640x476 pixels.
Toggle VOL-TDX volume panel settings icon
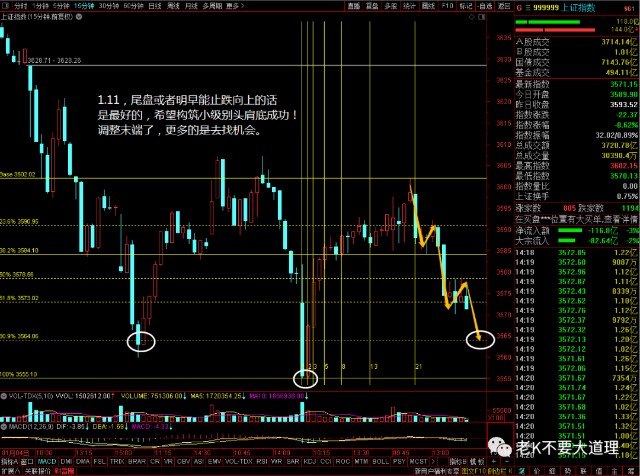4,396
